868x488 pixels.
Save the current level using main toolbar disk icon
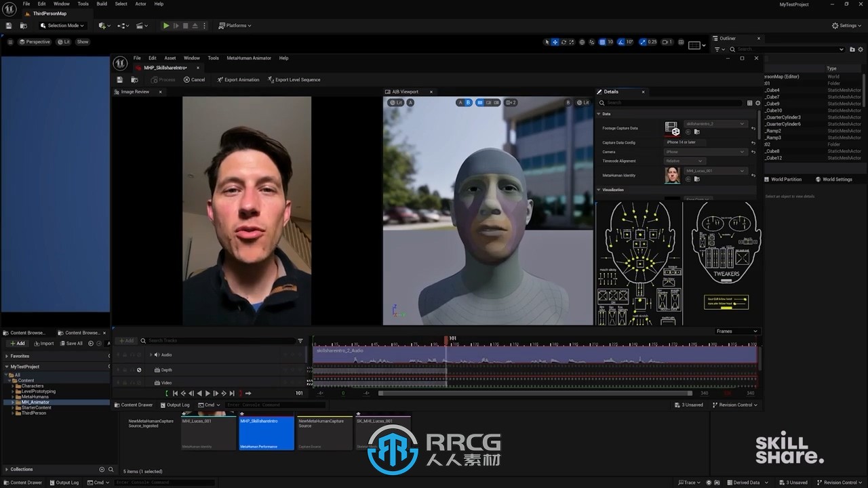(x=9, y=26)
